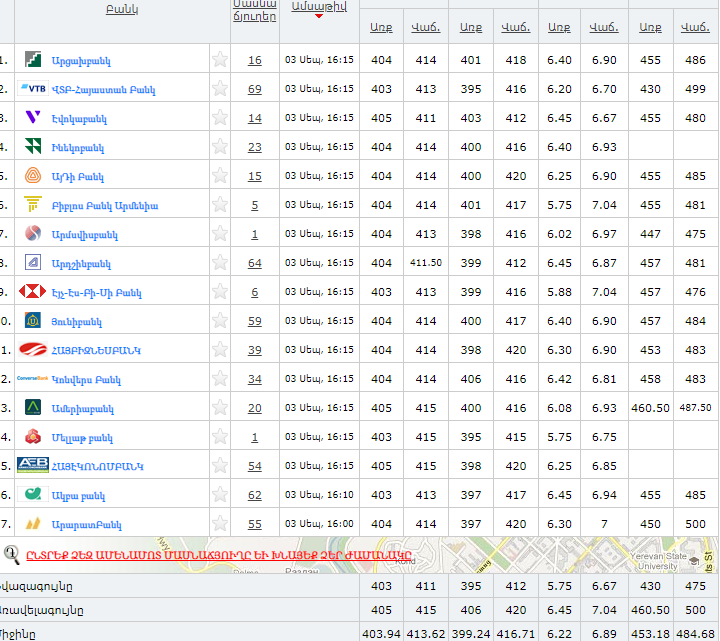This screenshot has height=641, width=720.
Task: Sort by first Առք column header
Action: pyautogui.click(x=381, y=27)
